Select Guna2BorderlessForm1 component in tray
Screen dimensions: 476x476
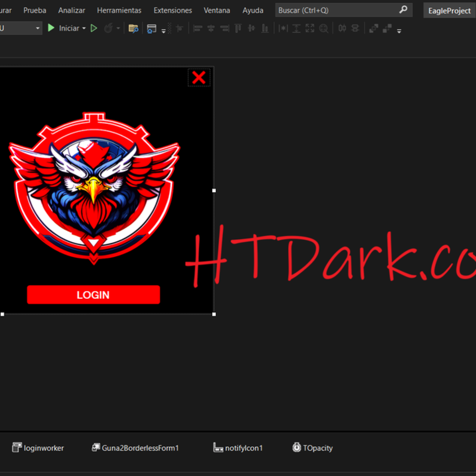(135, 448)
